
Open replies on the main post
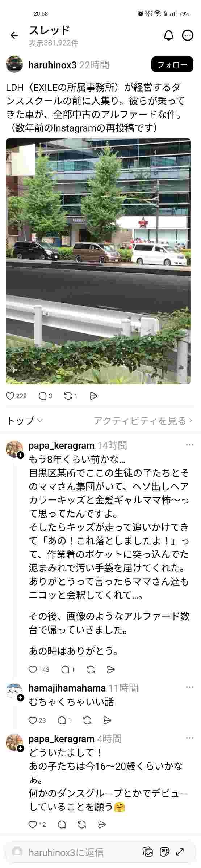(43, 396)
